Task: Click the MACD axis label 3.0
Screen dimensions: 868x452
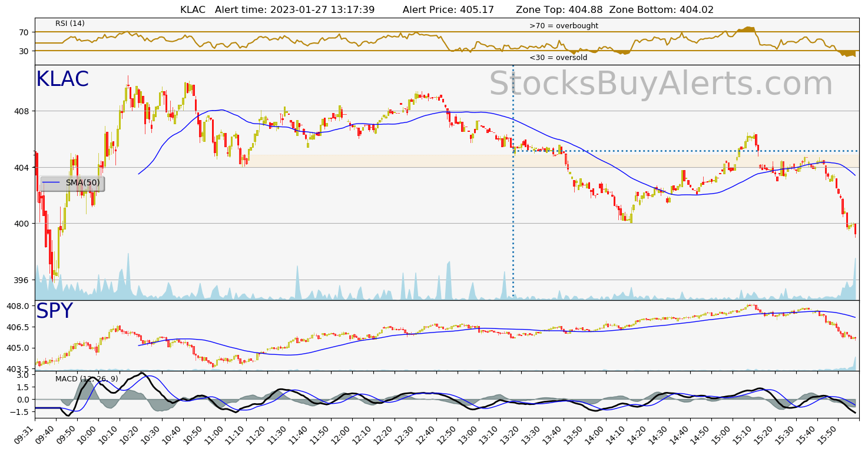Action: click(x=23, y=375)
